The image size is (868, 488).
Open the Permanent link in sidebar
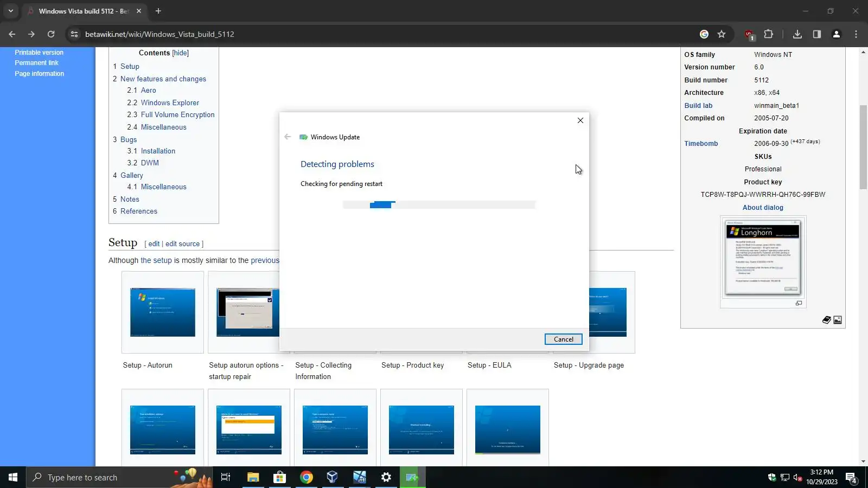click(36, 63)
